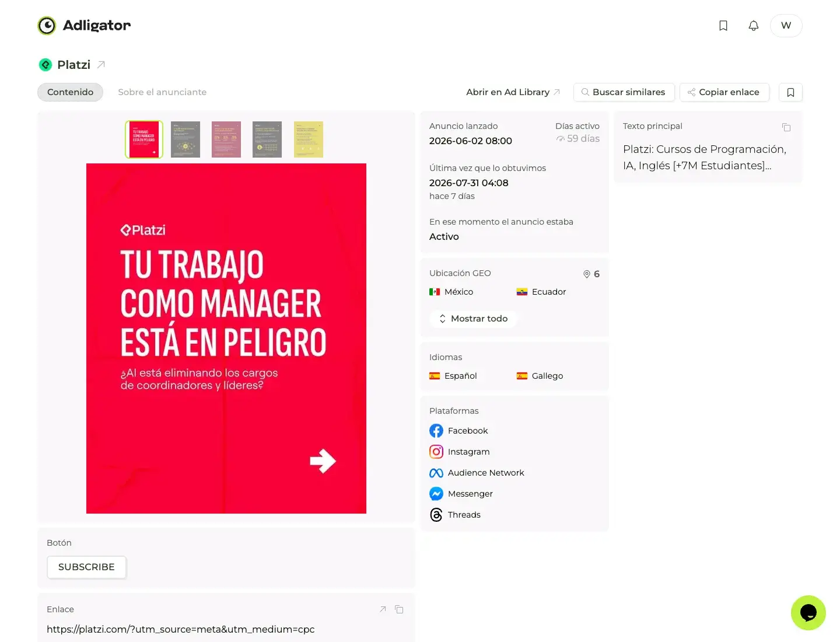Click the Gallego language entry
Screen dimensions: 840x642
[x=540, y=376]
